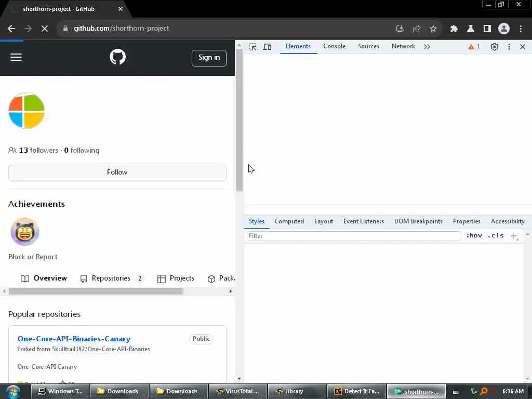Click the browser forward arrow
532x399 pixels.
pyautogui.click(x=28, y=29)
